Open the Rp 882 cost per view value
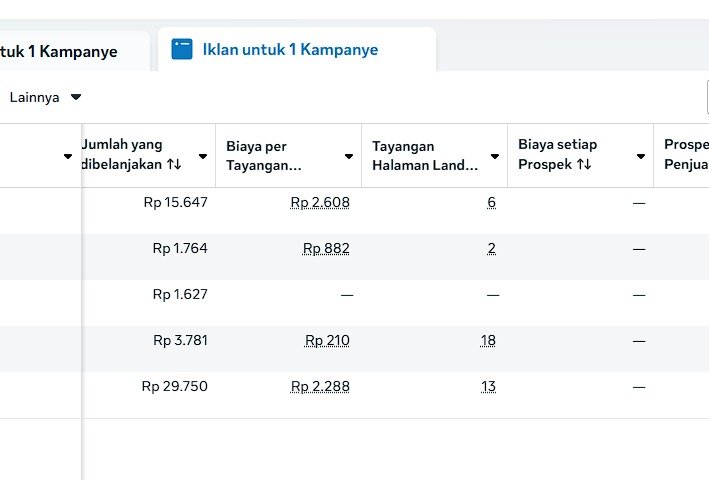Viewport: 709px width, 480px height. (326, 248)
